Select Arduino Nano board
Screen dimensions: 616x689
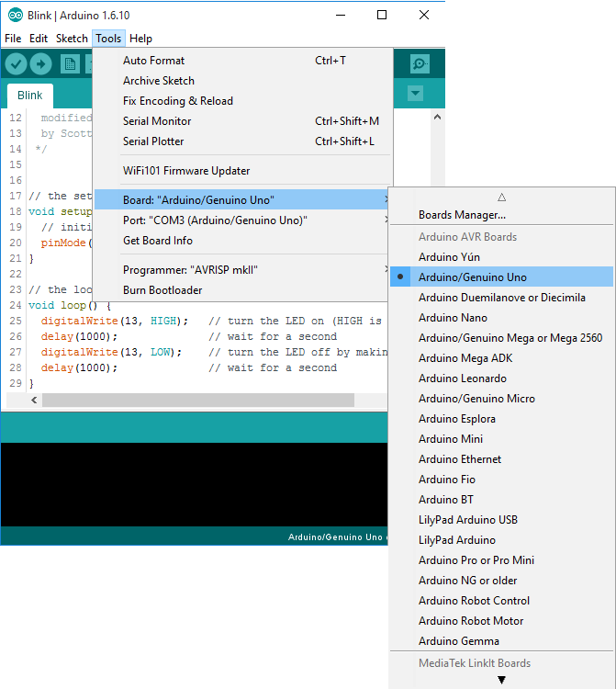tap(501, 318)
